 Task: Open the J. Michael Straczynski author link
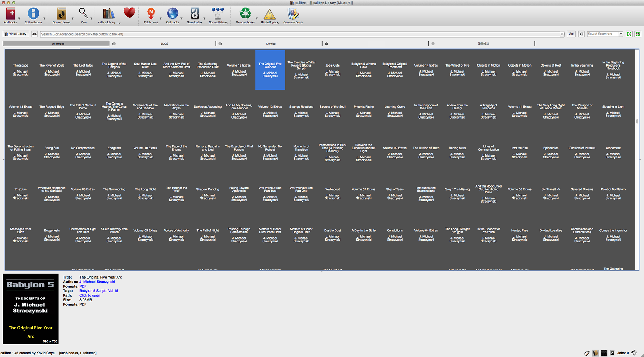point(97,282)
